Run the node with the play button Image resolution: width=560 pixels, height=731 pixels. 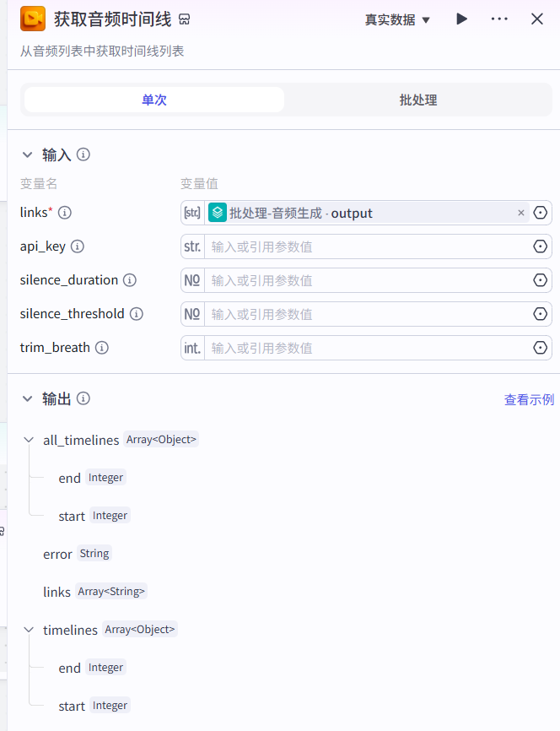click(x=461, y=19)
